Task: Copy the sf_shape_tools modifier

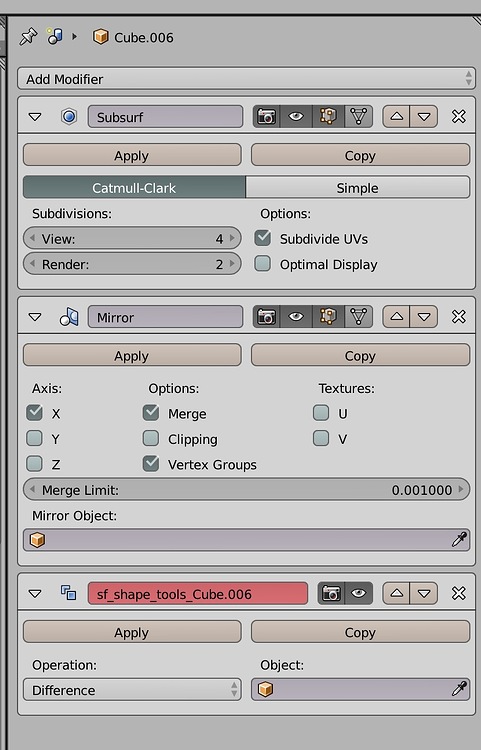Action: [361, 632]
